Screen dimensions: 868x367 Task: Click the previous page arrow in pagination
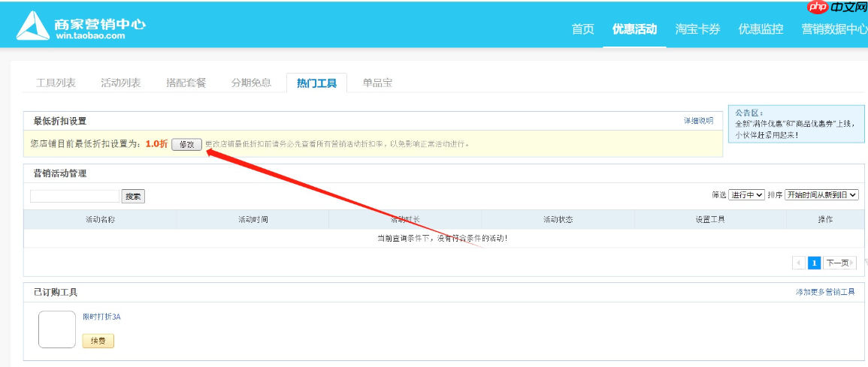[799, 263]
